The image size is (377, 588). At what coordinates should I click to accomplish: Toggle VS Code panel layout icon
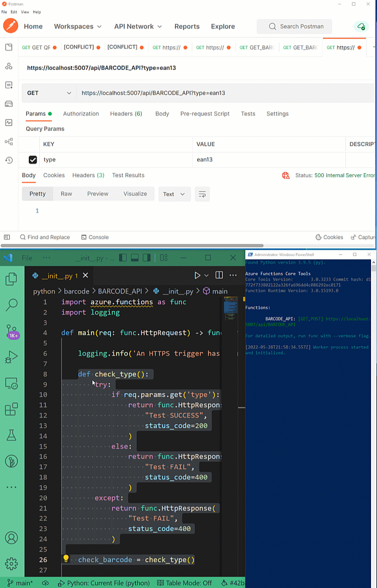pyautogui.click(x=135, y=258)
